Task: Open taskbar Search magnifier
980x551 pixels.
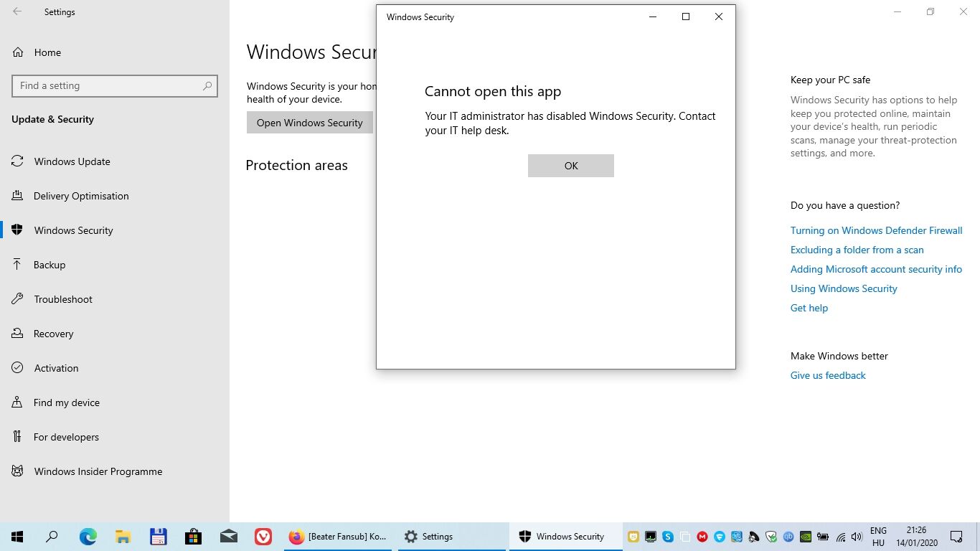Action: (x=52, y=537)
